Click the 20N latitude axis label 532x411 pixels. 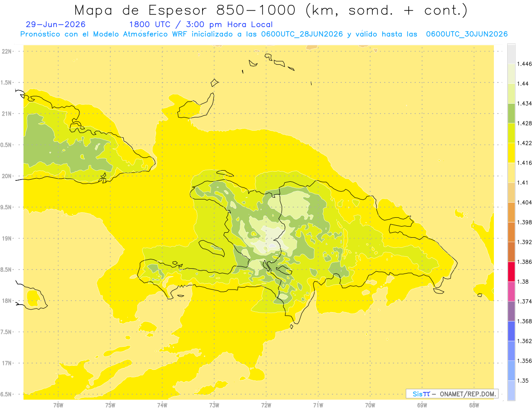pos(7,176)
